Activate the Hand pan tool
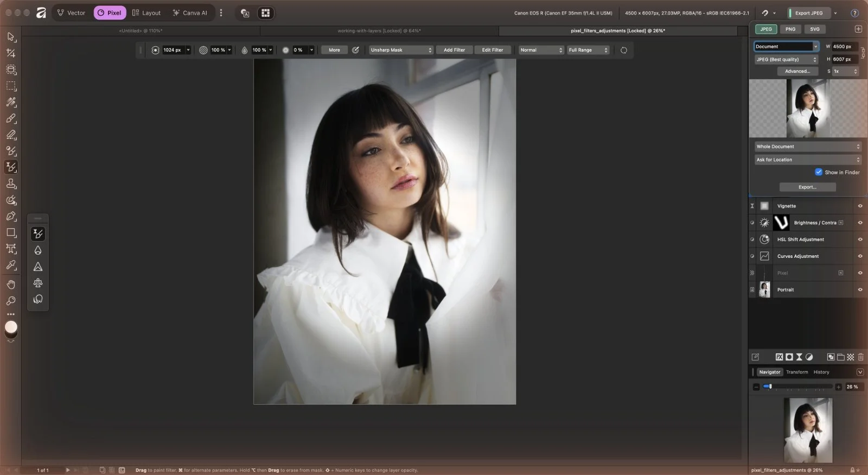Screen dimensions: 868x475 (x=11, y=284)
